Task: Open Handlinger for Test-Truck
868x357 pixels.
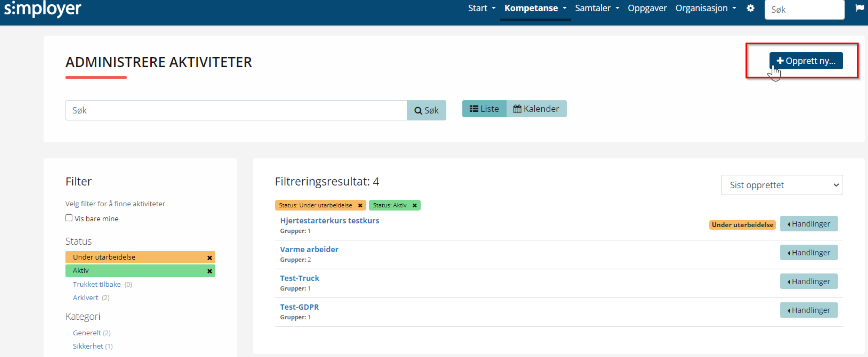Action: click(x=808, y=282)
